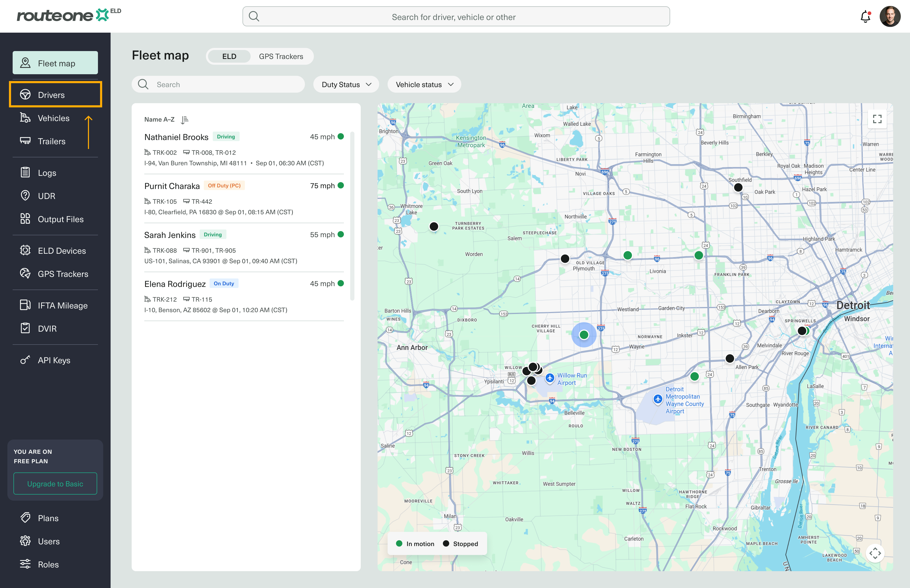Image resolution: width=910 pixels, height=588 pixels.
Task: Select driver Sarah Jenkins
Action: (x=244, y=247)
